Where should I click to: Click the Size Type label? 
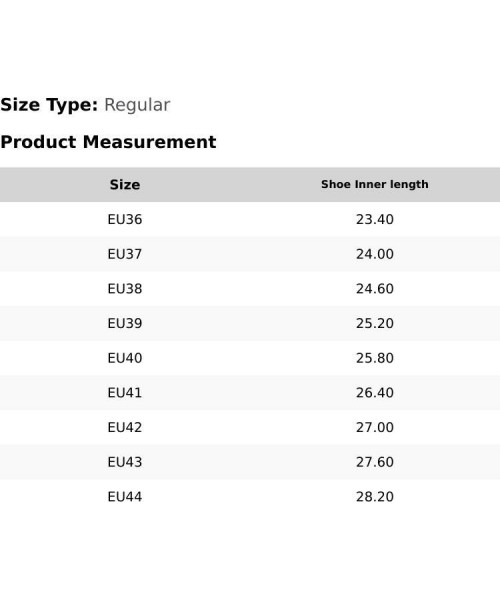coord(49,105)
